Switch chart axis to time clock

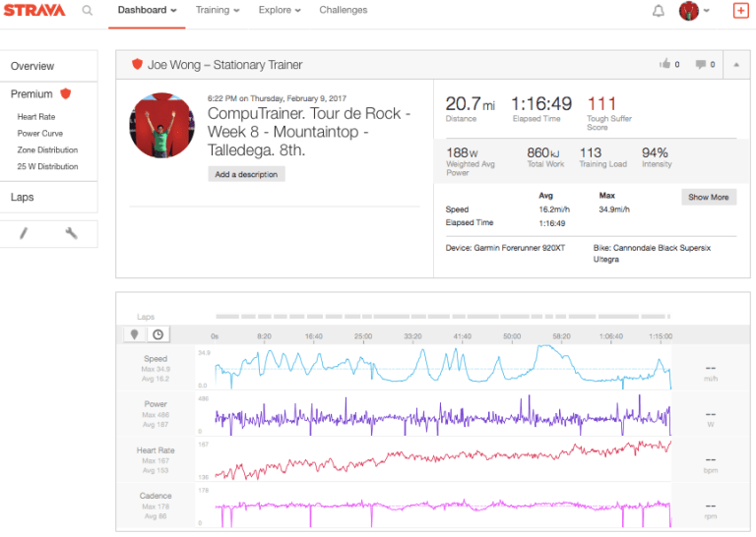click(157, 334)
